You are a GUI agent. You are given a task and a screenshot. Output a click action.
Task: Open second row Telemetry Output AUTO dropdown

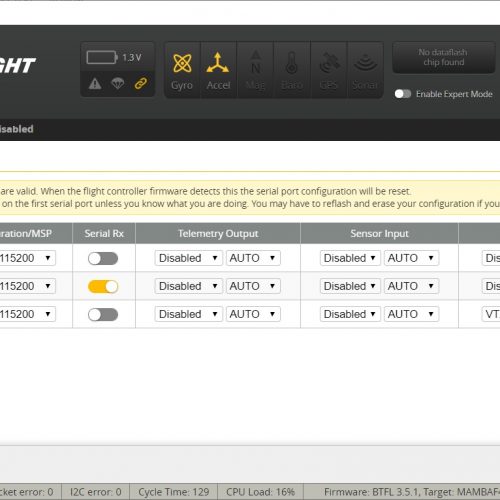pyautogui.click(x=253, y=286)
